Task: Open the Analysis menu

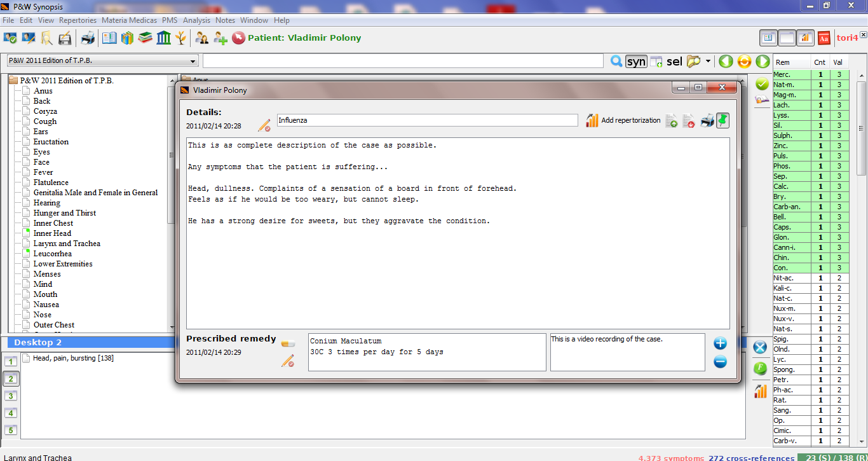Action: 196,20
